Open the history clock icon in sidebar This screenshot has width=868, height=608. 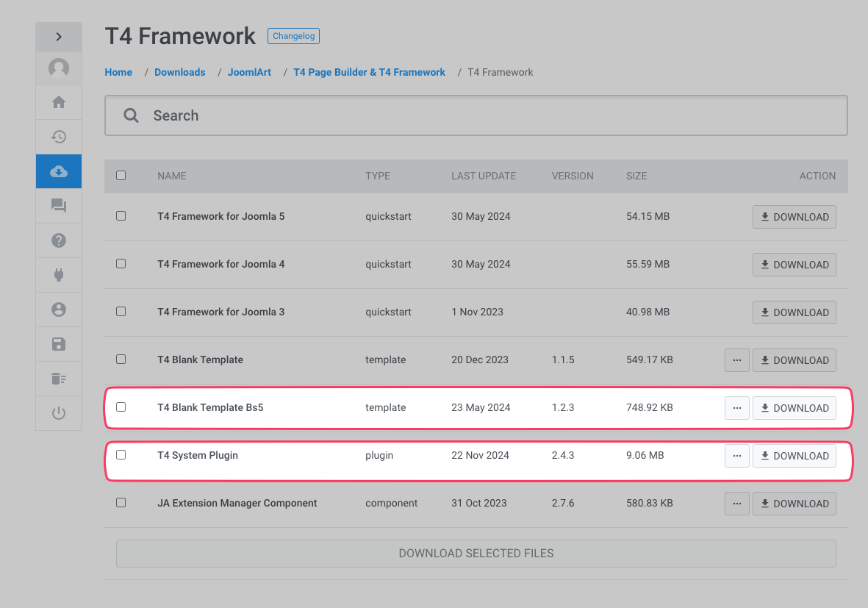tap(59, 137)
